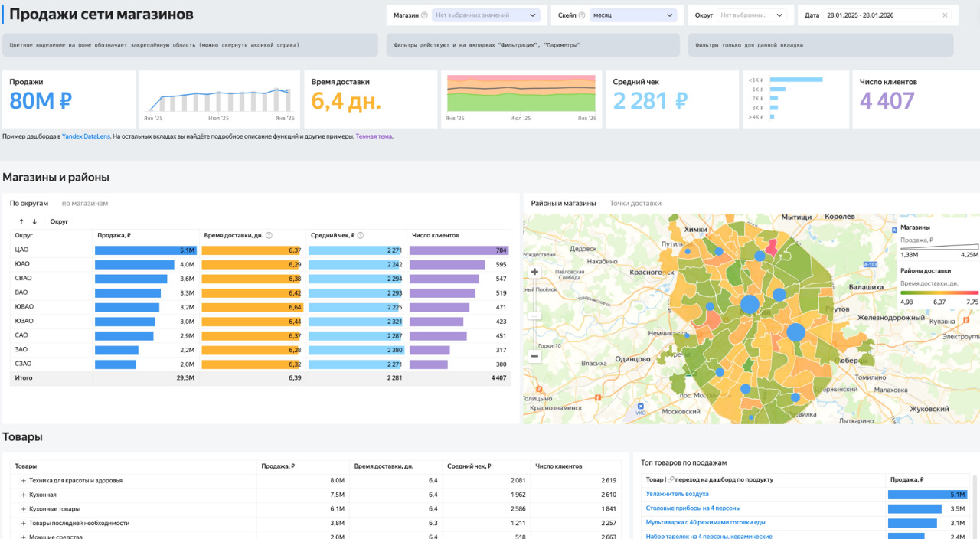Image resolution: width=980 pixels, height=539 pixels.
Task: Expand Техника для красоты и здоровья row
Action: tap(24, 481)
